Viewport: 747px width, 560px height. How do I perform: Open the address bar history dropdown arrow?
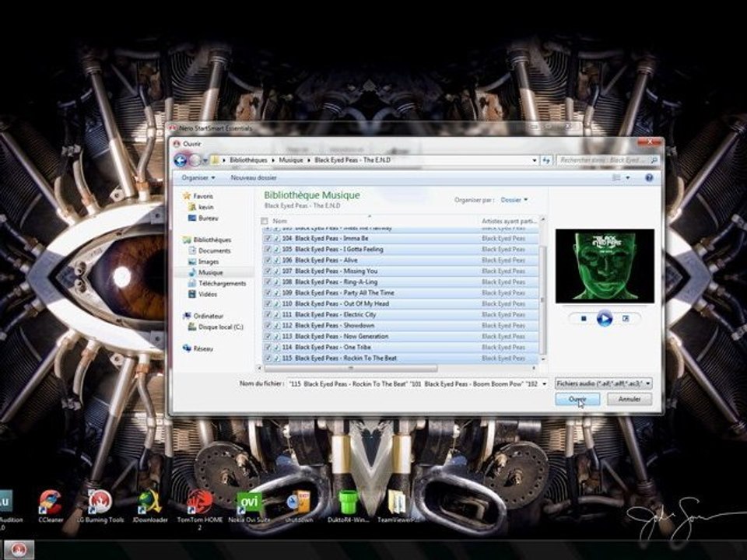point(534,160)
